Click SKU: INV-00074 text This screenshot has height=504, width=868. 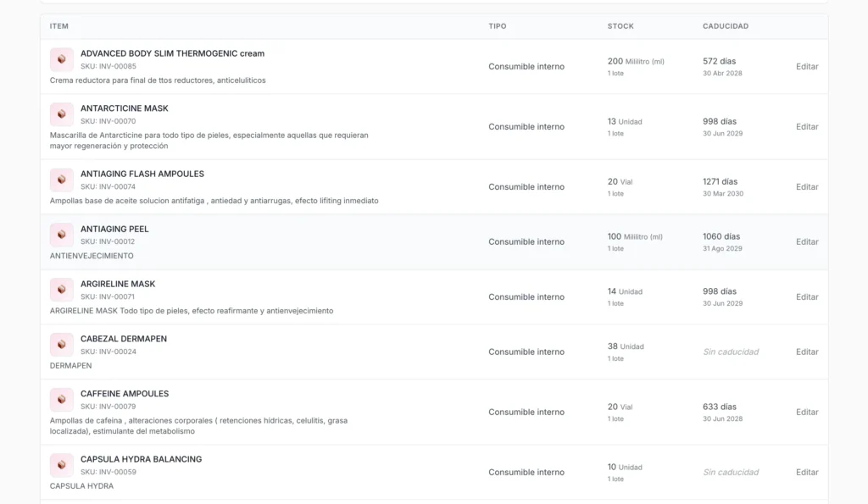pos(108,187)
